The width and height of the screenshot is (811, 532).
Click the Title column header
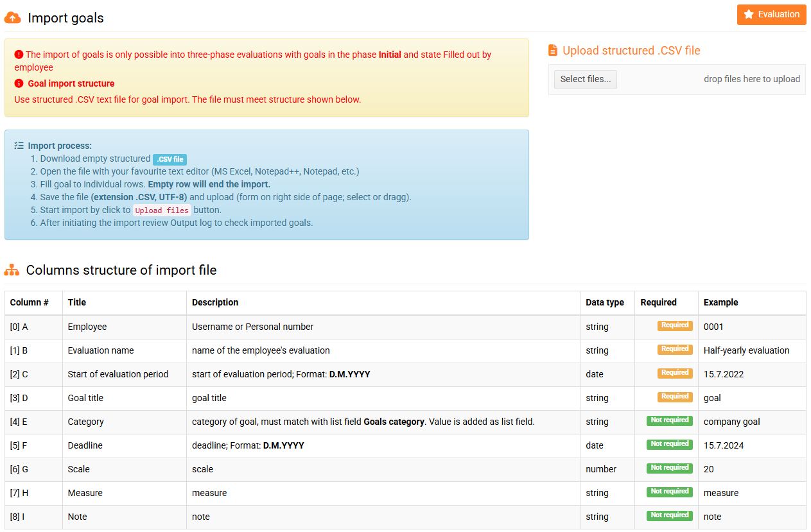click(x=77, y=302)
